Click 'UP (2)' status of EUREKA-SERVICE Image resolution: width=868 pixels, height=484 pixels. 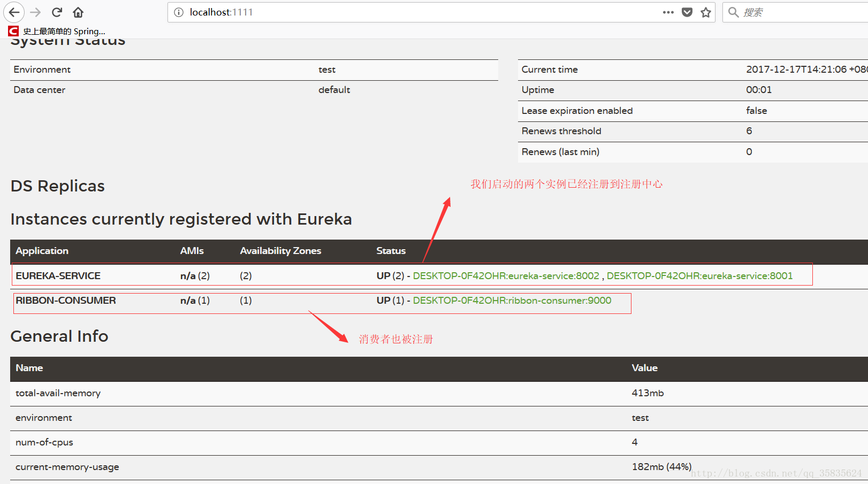click(x=390, y=276)
